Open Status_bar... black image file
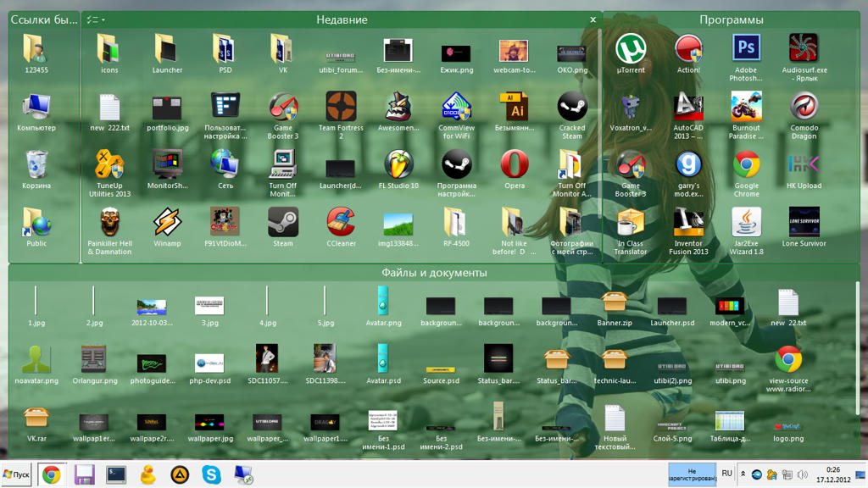The image size is (868, 488). click(x=498, y=366)
